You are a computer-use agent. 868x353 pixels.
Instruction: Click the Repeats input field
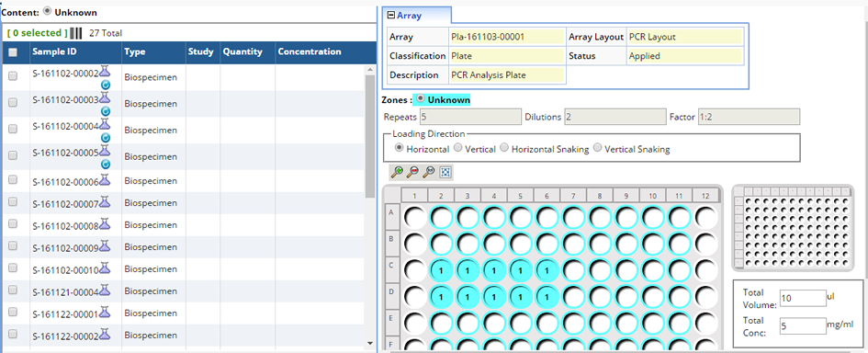click(x=470, y=117)
